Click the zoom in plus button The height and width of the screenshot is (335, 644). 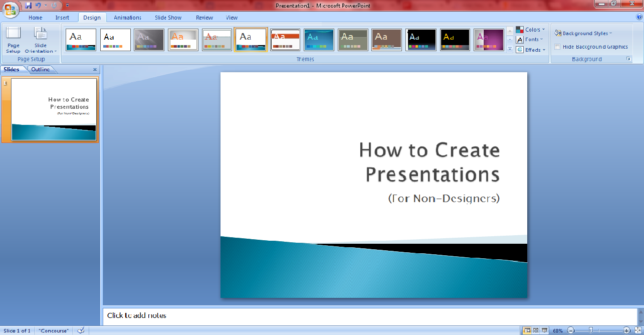coord(626,330)
